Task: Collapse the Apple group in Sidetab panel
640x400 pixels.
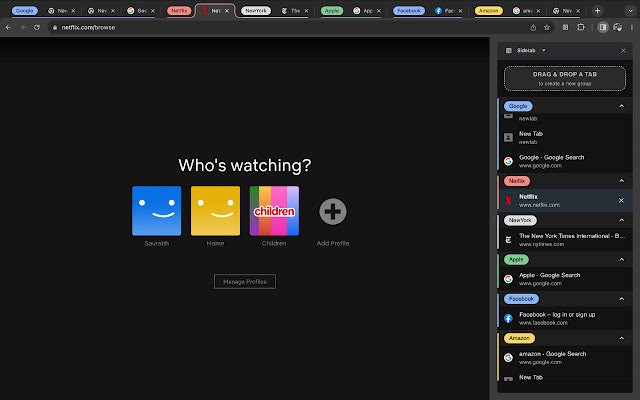Action: (621, 260)
